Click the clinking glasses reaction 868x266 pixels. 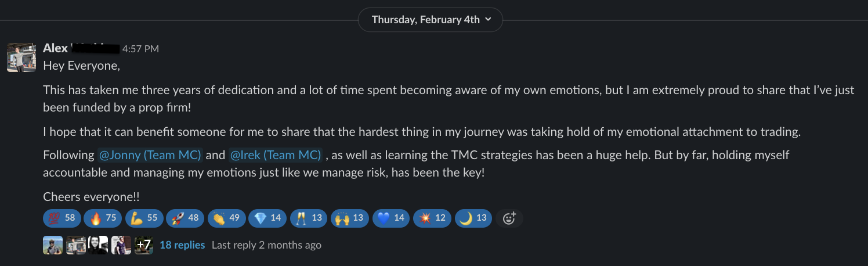308,218
